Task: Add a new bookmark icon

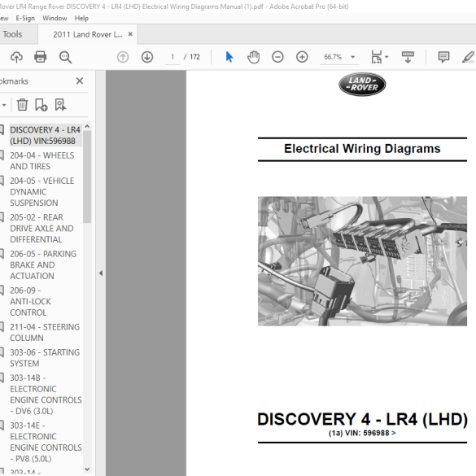Action: click(41, 105)
